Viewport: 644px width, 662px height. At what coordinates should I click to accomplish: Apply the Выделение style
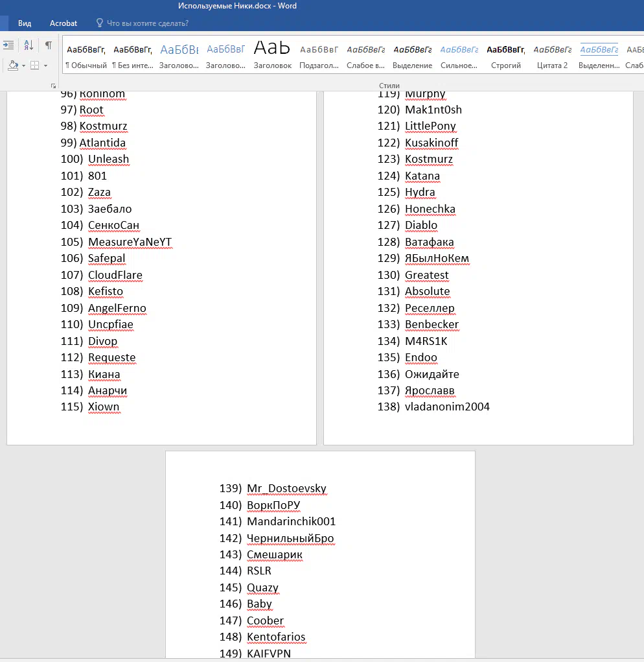413,55
